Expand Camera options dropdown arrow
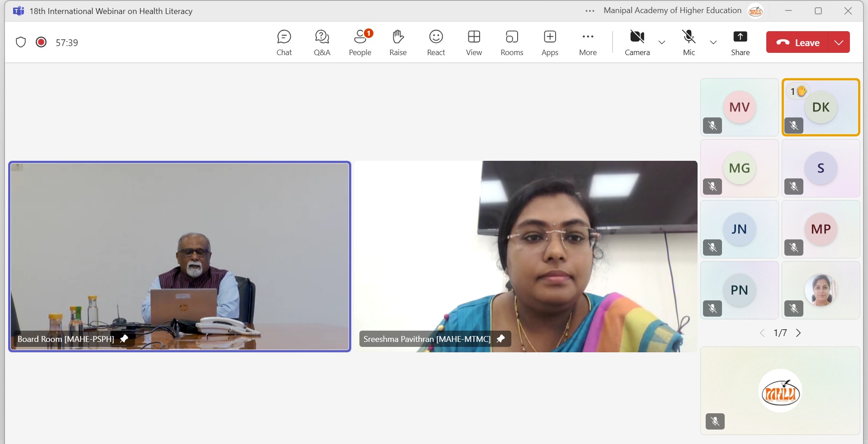This screenshot has height=444, width=868. point(662,42)
